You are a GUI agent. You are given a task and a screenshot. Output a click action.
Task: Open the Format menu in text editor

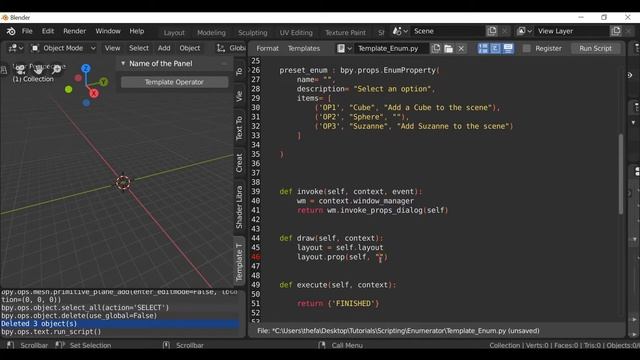[267, 48]
